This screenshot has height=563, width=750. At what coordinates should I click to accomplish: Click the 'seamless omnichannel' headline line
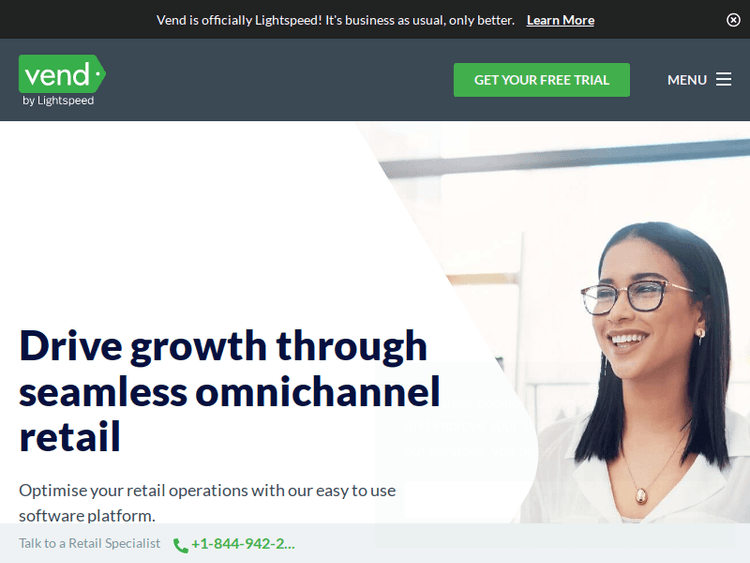pos(229,392)
